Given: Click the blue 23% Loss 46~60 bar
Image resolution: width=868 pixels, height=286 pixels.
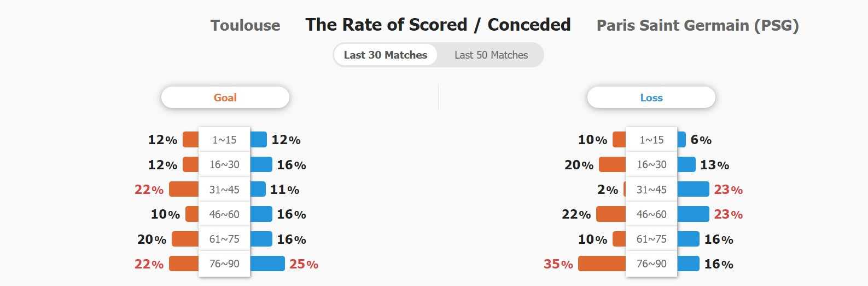Looking at the screenshot, I should click(x=693, y=214).
